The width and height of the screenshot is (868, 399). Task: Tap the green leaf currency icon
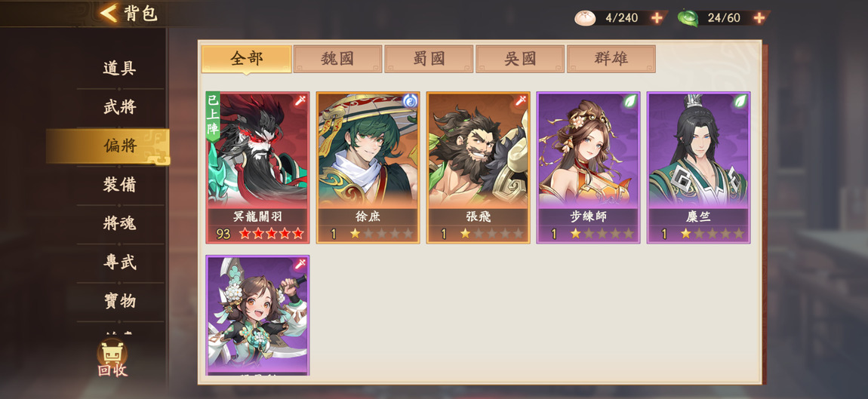pyautogui.click(x=688, y=18)
